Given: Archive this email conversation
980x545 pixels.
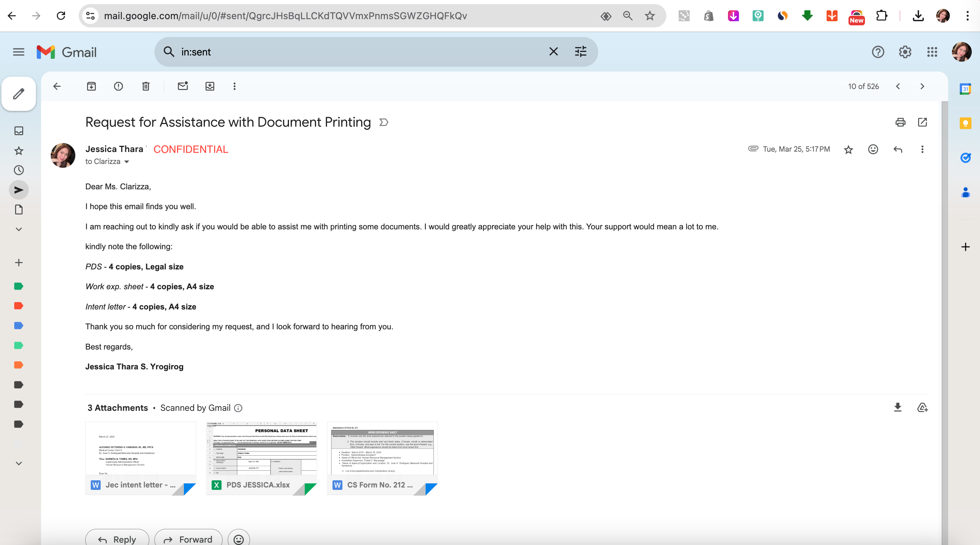Looking at the screenshot, I should click(91, 86).
